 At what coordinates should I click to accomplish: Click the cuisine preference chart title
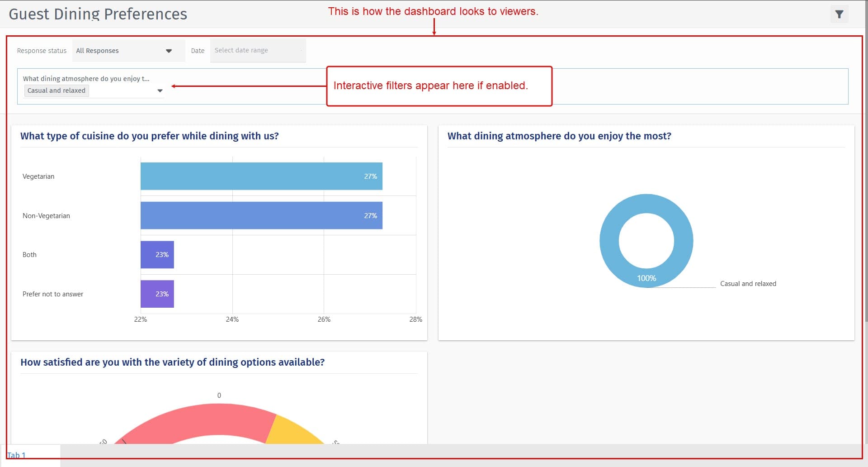tap(149, 136)
